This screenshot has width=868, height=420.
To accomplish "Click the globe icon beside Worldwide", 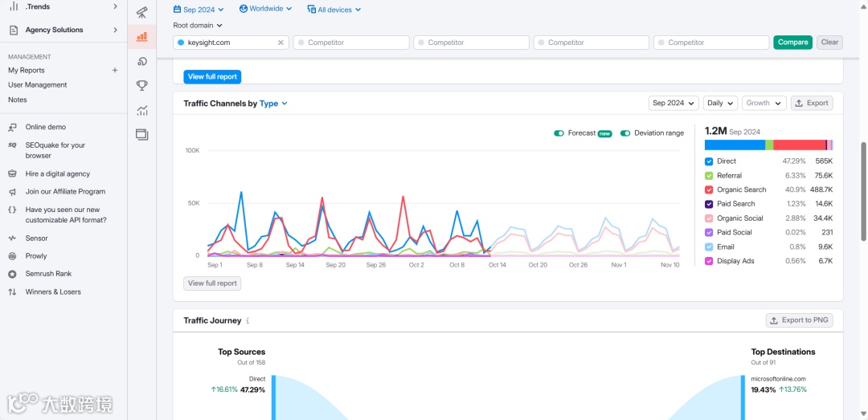I will click(243, 9).
